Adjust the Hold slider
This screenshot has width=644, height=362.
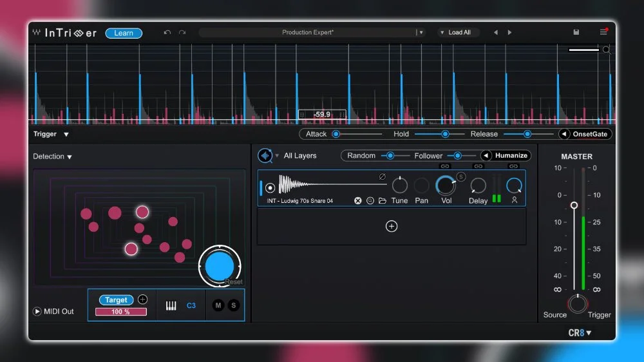point(445,134)
